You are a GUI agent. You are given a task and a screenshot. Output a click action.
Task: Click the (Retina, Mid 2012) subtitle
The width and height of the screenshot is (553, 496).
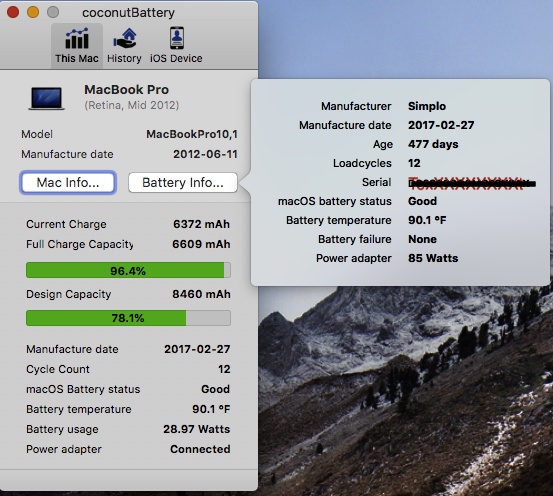pos(132,105)
